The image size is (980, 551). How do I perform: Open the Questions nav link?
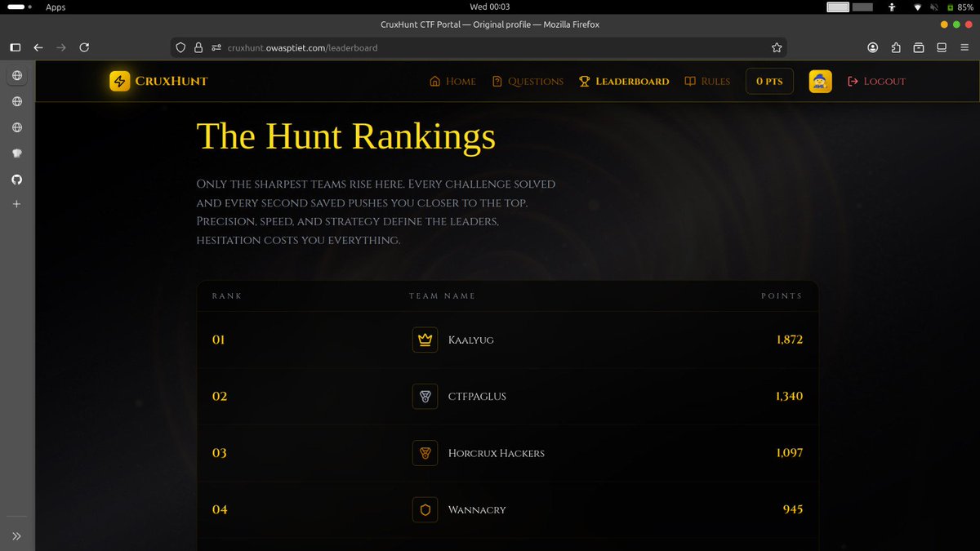[x=528, y=81]
